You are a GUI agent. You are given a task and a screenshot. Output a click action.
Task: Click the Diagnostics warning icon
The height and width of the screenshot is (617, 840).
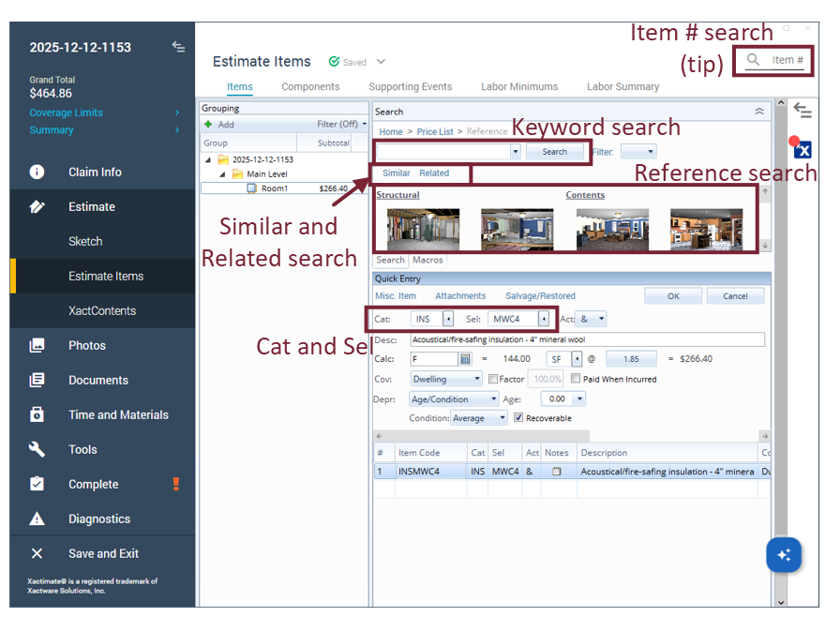37,519
